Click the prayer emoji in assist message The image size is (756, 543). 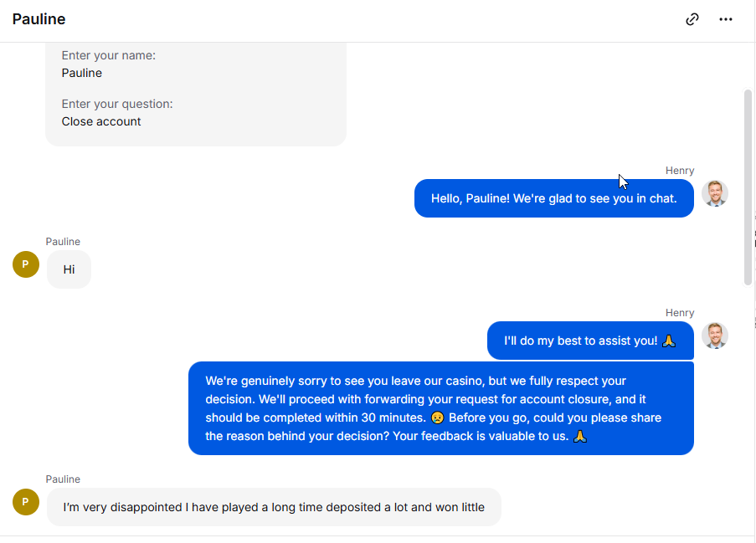coord(669,341)
